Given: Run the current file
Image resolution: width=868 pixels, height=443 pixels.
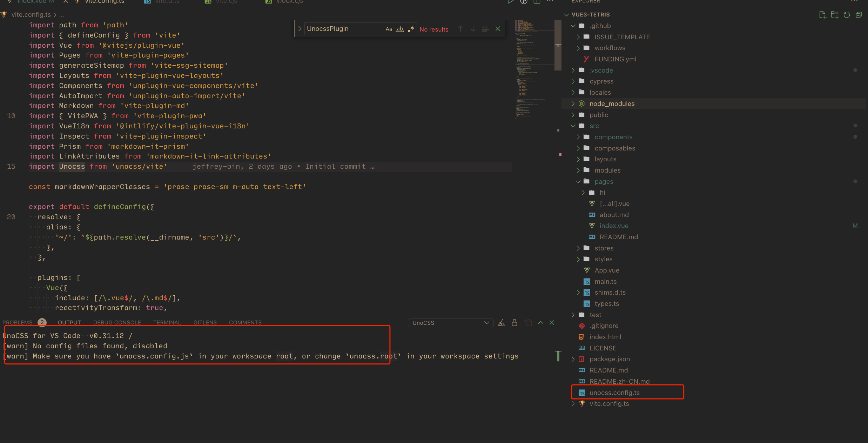Looking at the screenshot, I should (x=511, y=2).
